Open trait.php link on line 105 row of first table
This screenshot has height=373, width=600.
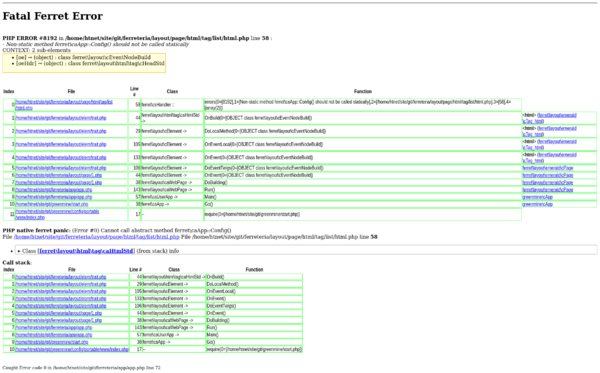tap(61, 145)
